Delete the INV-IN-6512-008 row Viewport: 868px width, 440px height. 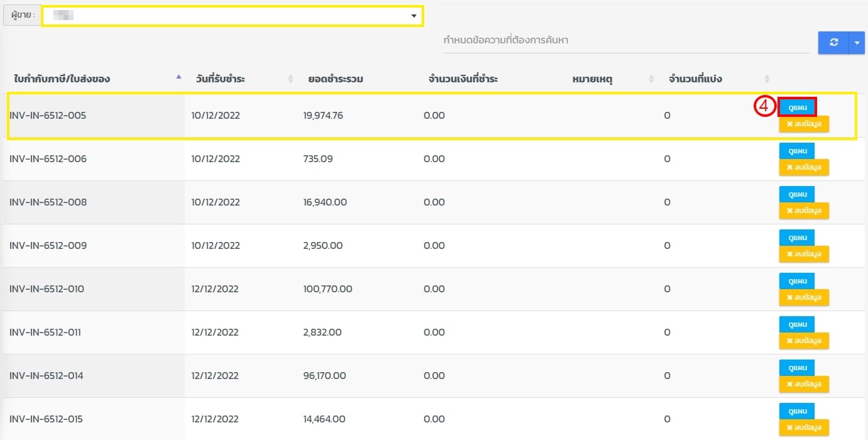click(x=804, y=211)
